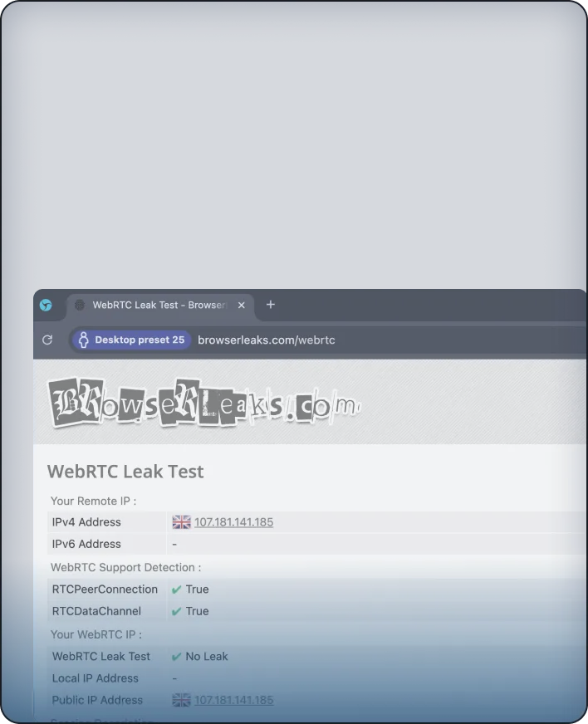Click the RTCPeerConnection row label
Viewport: 588px width, 724px height.
point(105,589)
